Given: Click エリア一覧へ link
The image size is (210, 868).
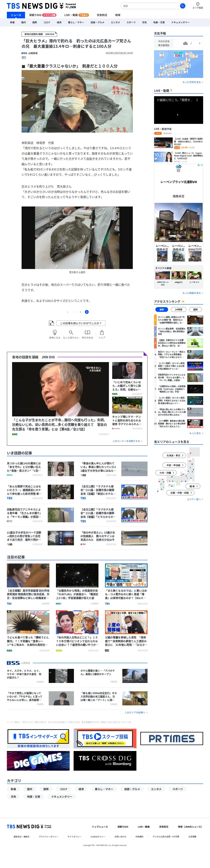Looking at the screenshot, I should tap(195, 499).
